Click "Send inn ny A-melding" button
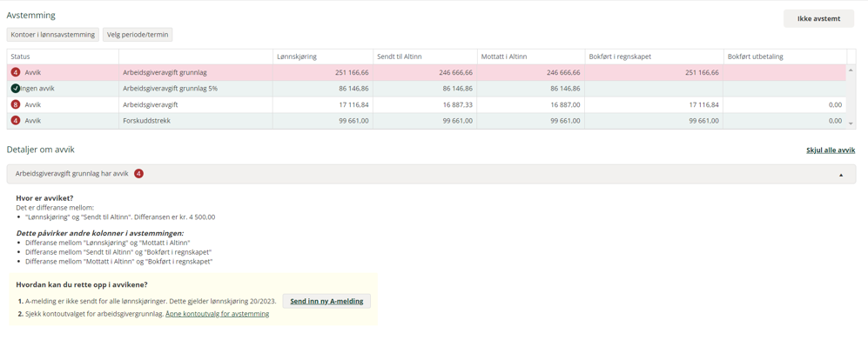Screen dimensions: 868x340 click(x=326, y=301)
